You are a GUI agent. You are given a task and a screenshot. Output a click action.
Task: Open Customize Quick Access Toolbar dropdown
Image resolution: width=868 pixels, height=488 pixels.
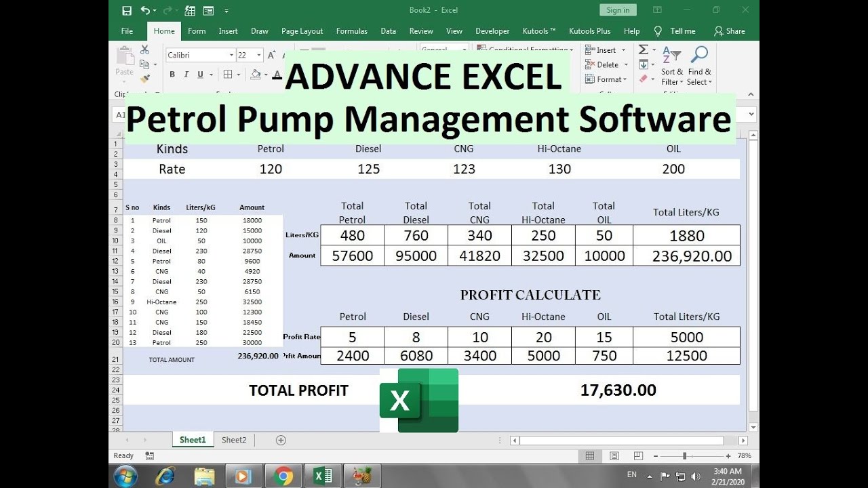point(226,11)
